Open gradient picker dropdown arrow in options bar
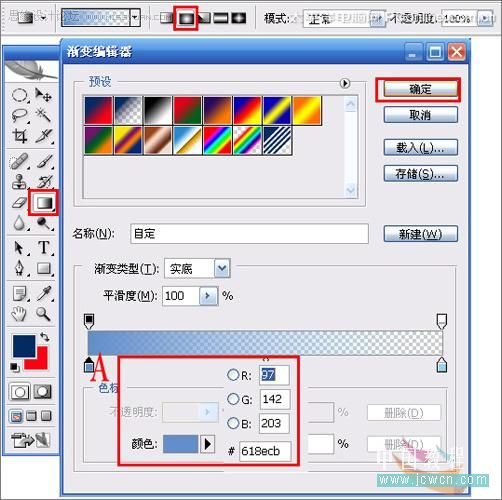Screen dimensions: 502x500 135,17
